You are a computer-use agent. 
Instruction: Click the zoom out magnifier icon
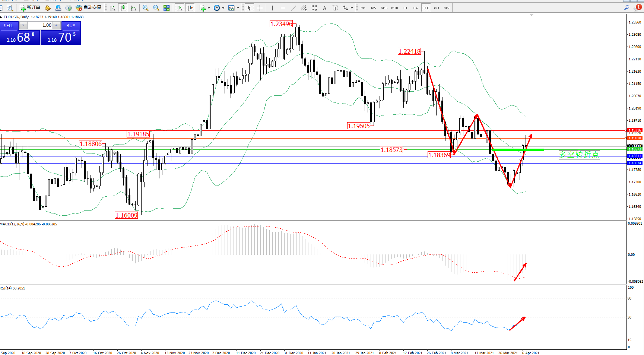[156, 8]
